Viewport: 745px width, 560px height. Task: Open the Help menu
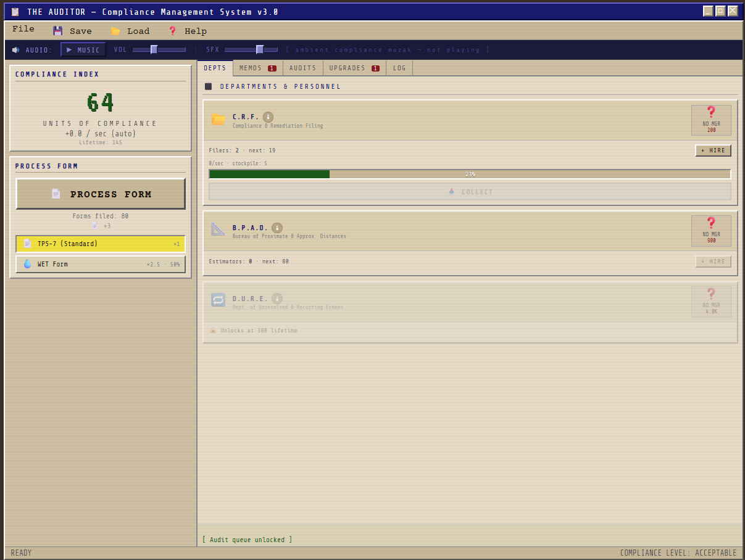pos(188,31)
